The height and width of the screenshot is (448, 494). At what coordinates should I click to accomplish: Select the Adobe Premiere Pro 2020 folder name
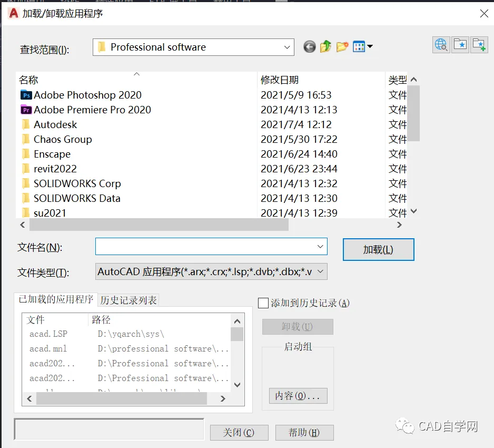(x=92, y=110)
